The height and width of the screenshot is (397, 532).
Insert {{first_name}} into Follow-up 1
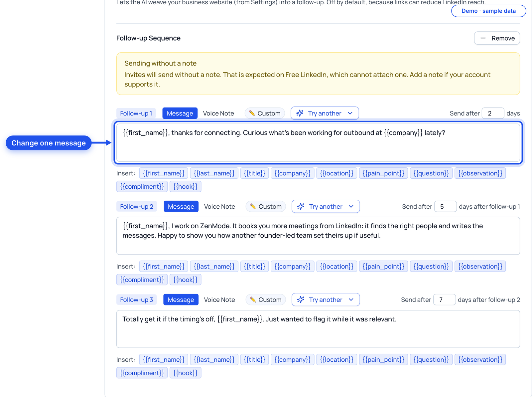point(164,173)
